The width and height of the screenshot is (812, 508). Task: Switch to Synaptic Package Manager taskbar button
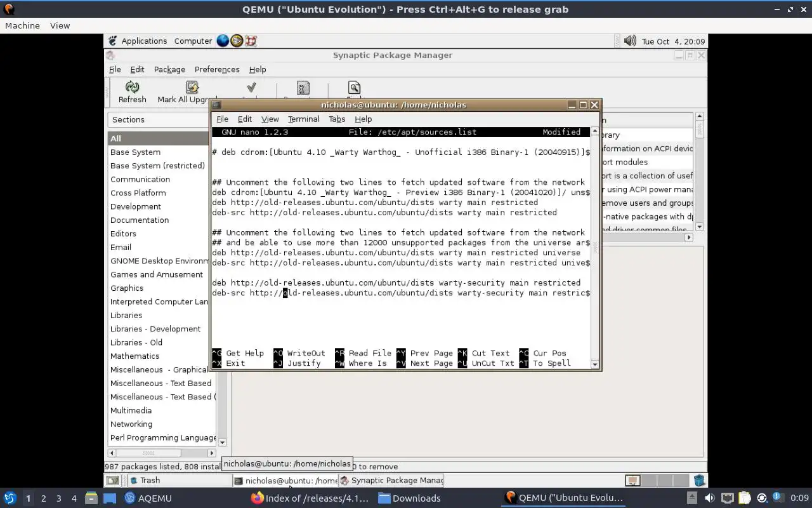391,481
